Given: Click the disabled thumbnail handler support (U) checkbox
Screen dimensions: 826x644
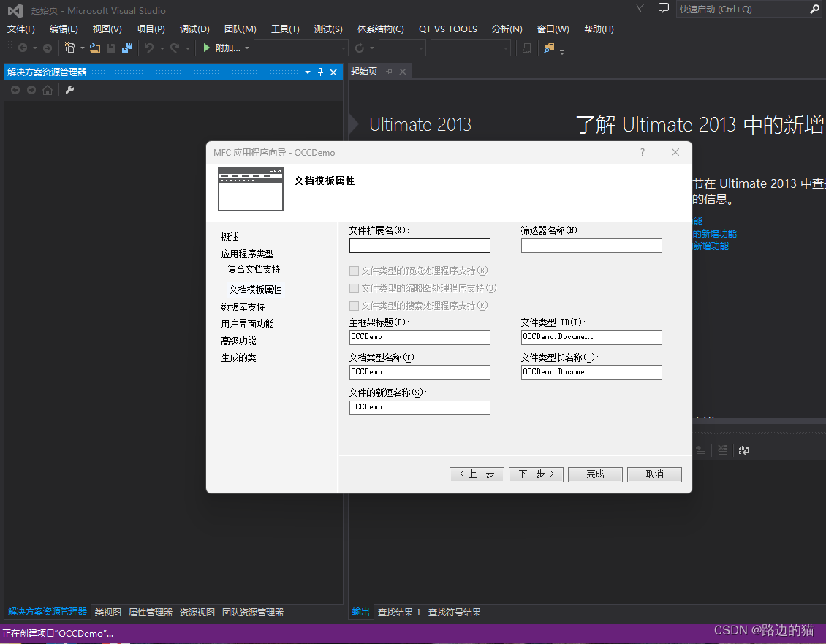Looking at the screenshot, I should [354, 288].
